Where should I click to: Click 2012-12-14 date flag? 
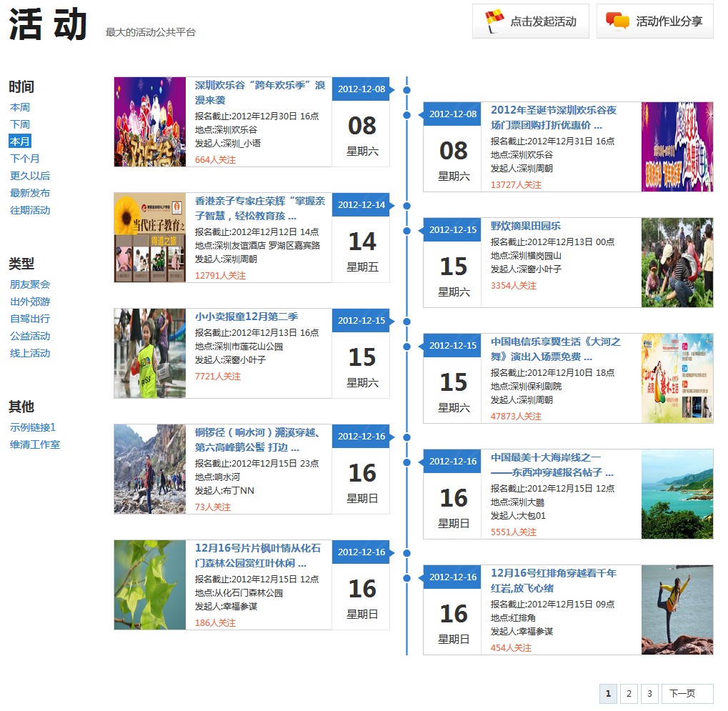[x=361, y=205]
